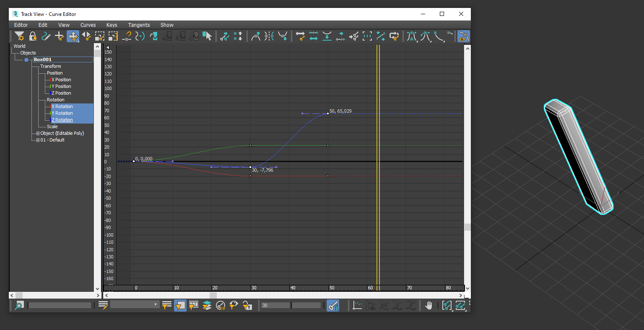Select the Box001 object node
Viewport: 644px width, 330px height.
point(63,59)
